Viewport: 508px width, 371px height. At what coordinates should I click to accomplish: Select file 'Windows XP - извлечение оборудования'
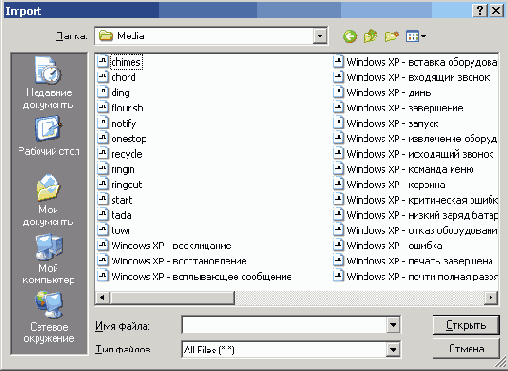[415, 138]
